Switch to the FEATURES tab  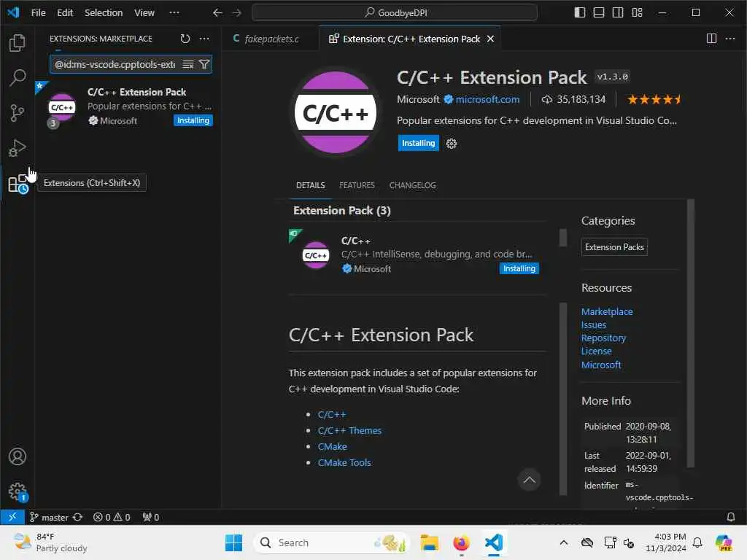click(357, 185)
